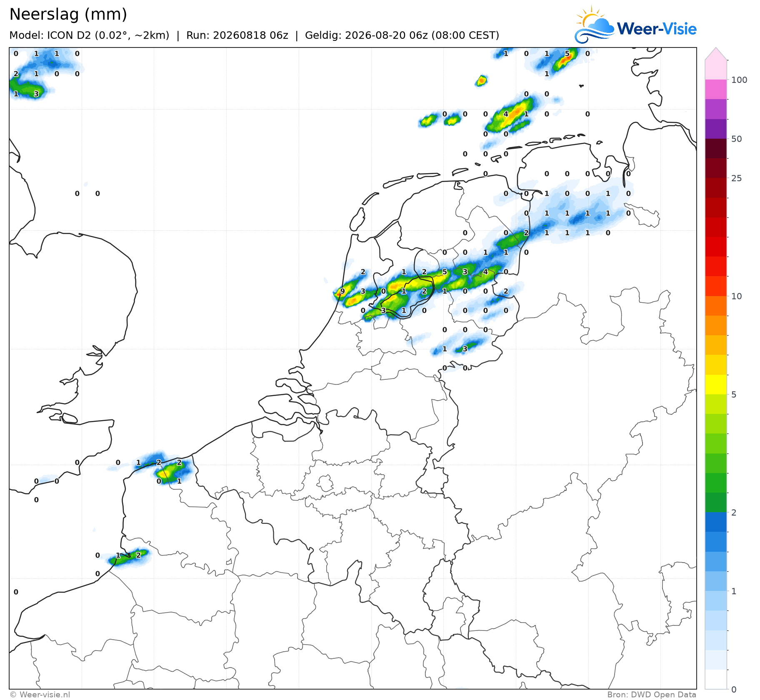Click the Run: 20260818 06z text
This screenshot has height=700, width=760.
pos(237,35)
